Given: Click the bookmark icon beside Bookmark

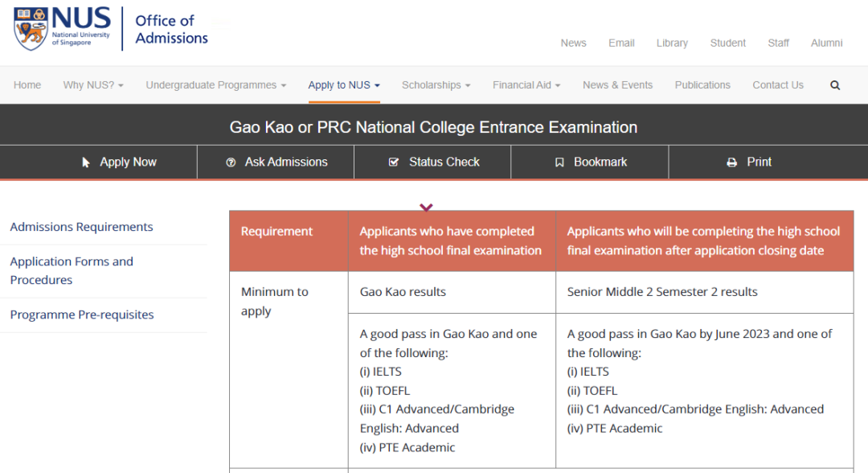Looking at the screenshot, I should pyautogui.click(x=559, y=162).
